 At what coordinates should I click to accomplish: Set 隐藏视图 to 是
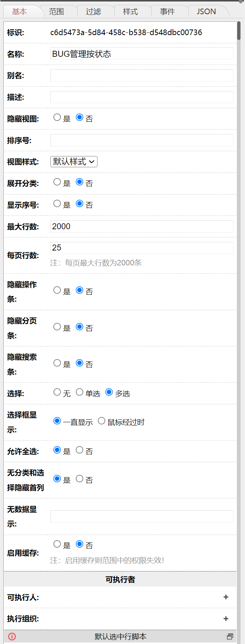pos(57,117)
